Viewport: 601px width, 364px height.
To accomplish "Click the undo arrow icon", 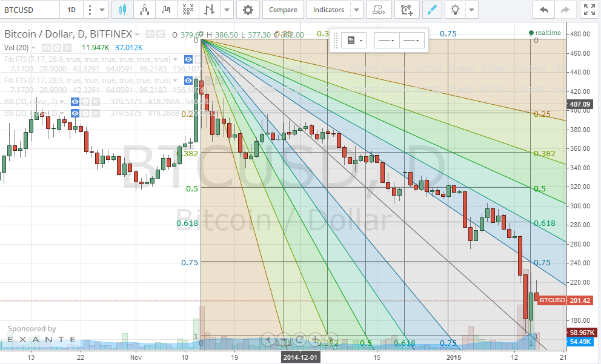I will [543, 10].
